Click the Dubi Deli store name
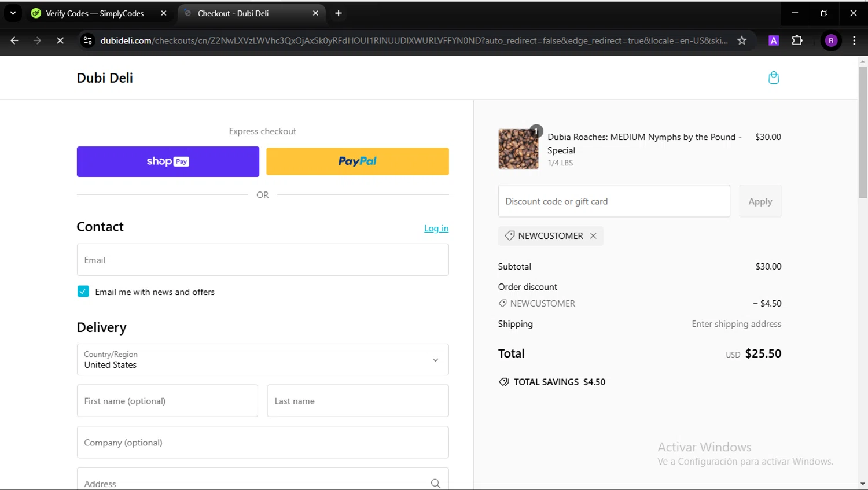The width and height of the screenshot is (868, 490). pyautogui.click(x=105, y=78)
